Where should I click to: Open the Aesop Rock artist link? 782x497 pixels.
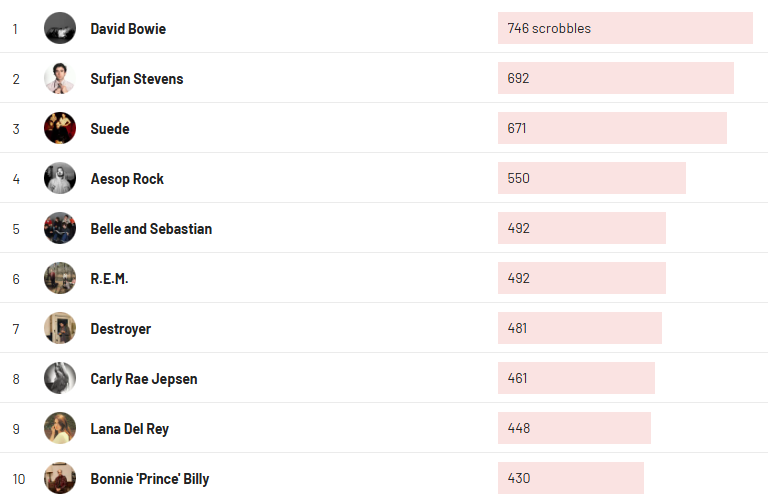pyautogui.click(x=127, y=179)
